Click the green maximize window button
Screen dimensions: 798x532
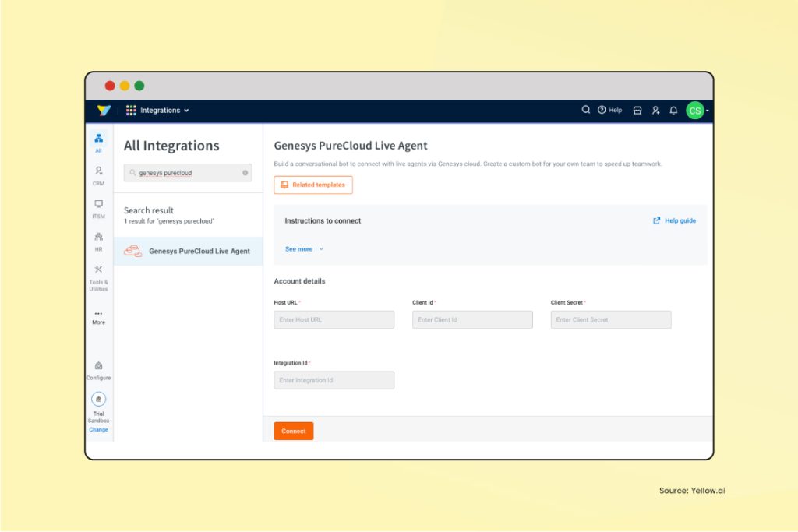139,86
